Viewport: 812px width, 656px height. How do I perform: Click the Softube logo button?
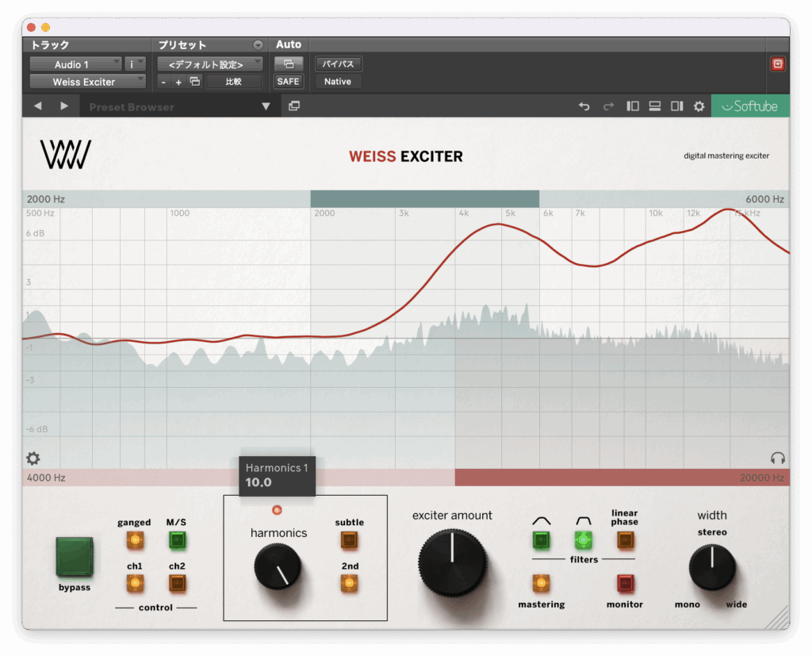coord(750,106)
